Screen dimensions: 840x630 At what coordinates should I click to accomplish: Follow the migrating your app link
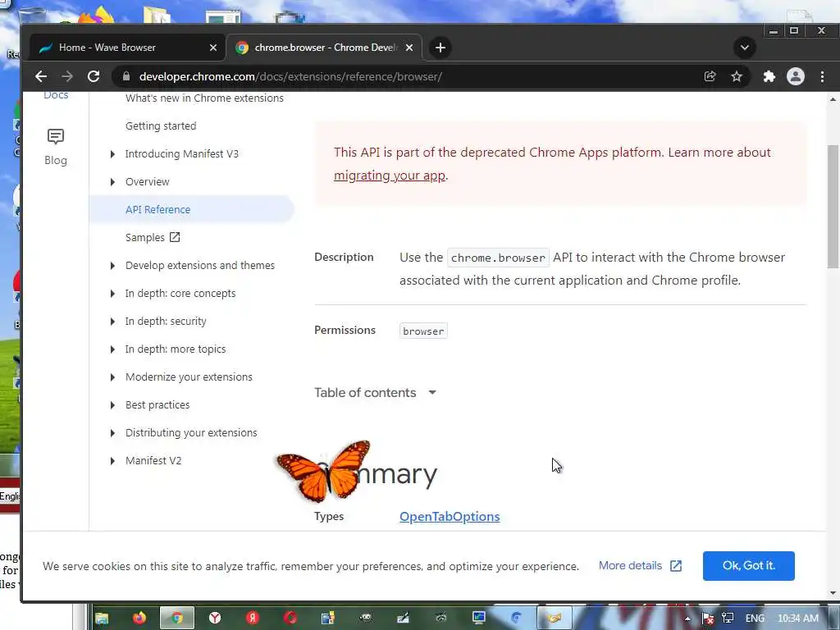click(390, 176)
